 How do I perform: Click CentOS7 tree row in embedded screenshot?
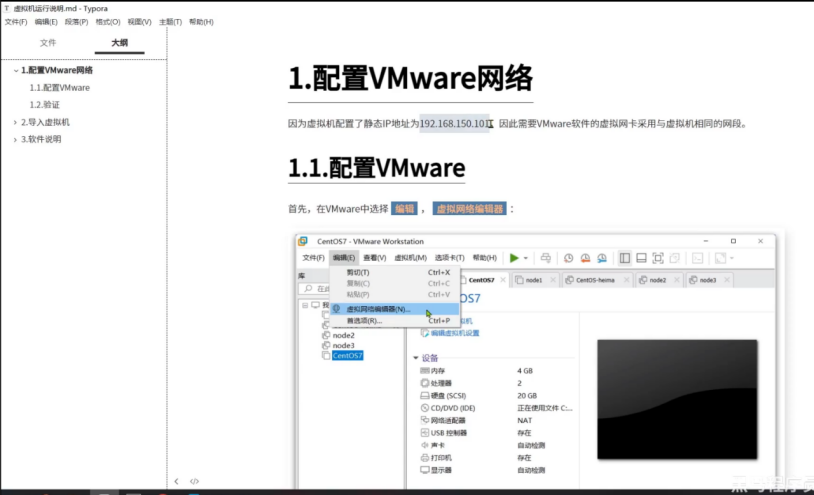347,355
